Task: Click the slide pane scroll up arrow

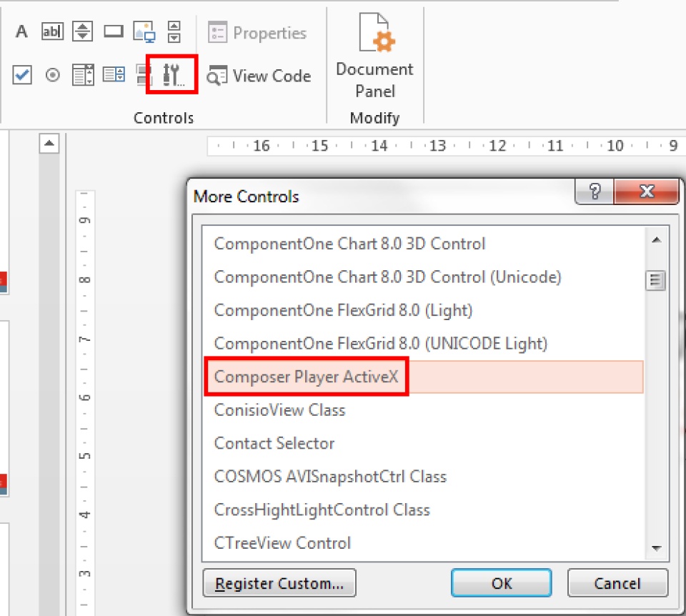Action: click(x=49, y=144)
